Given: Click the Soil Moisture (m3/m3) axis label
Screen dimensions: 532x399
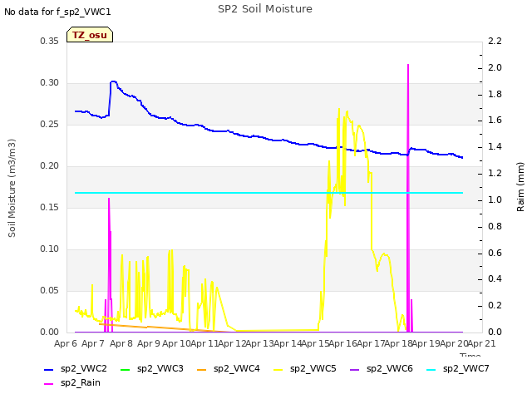Looking at the screenshot, I should (12, 188).
